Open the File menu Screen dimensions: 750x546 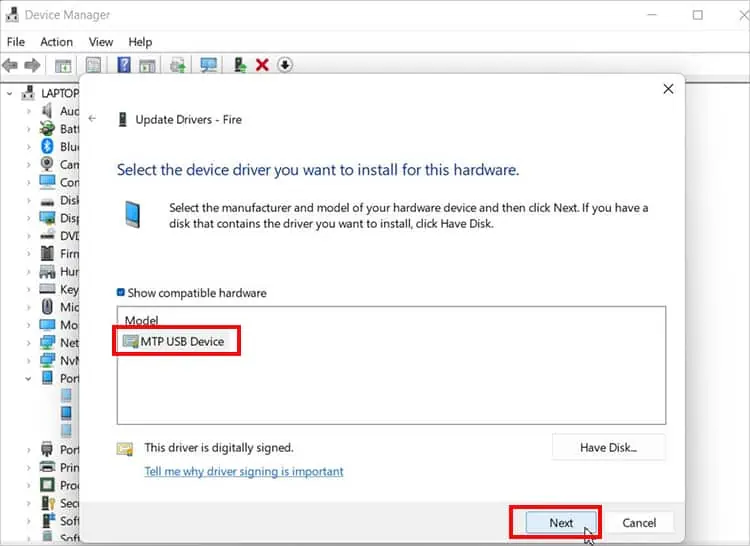tap(16, 42)
